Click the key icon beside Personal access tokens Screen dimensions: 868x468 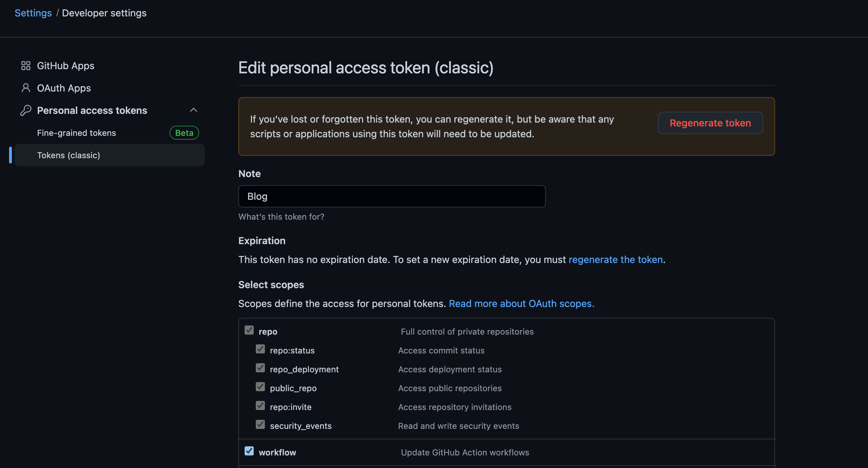point(26,110)
